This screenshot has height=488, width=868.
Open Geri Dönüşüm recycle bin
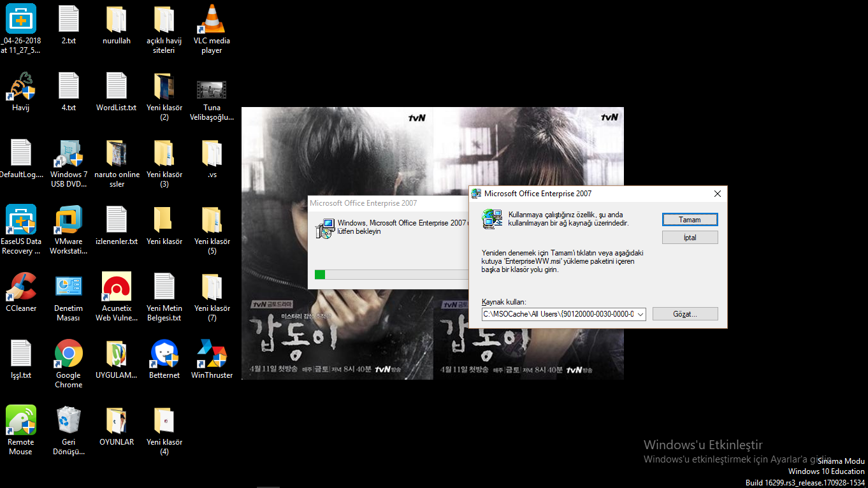[x=68, y=431]
